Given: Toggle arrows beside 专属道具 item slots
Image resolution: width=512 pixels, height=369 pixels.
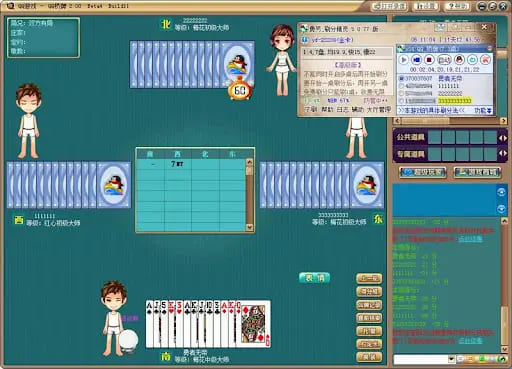Looking at the screenshot, I should [502, 153].
